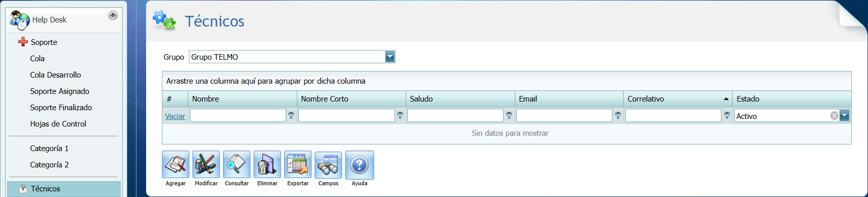Open the Correlativo column filter icon
This screenshot has width=868, height=197.
pos(727,116)
